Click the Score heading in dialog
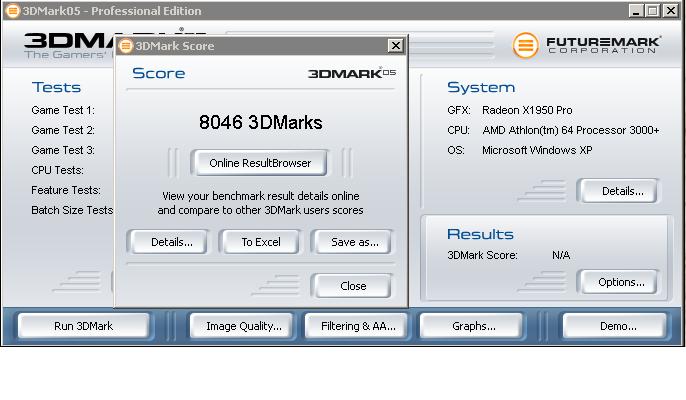Image resolution: width=686 pixels, height=400 pixels. (x=159, y=73)
